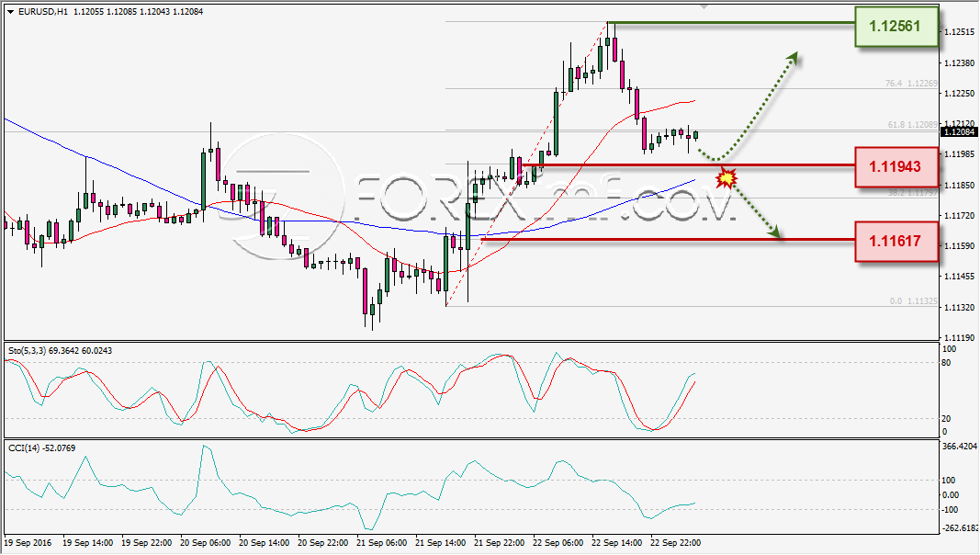Click the 19 Sep 2016 date label

coord(28,542)
